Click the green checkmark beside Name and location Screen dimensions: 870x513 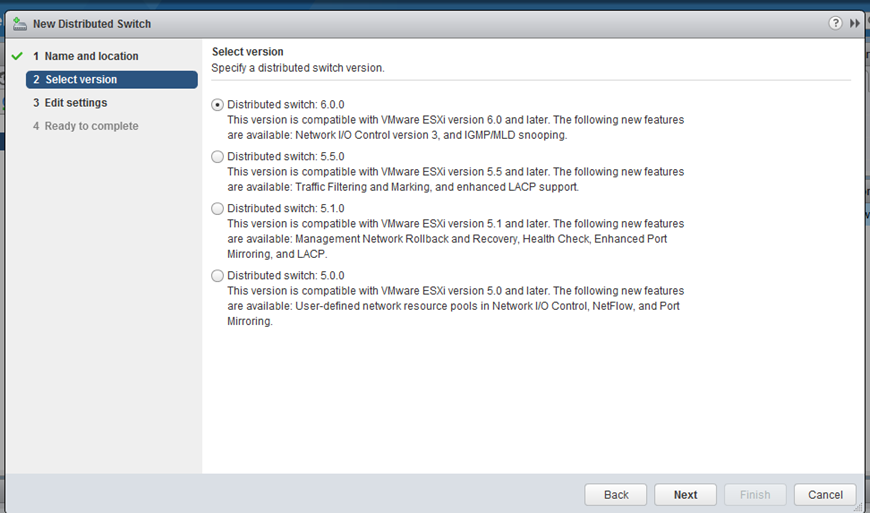17,56
